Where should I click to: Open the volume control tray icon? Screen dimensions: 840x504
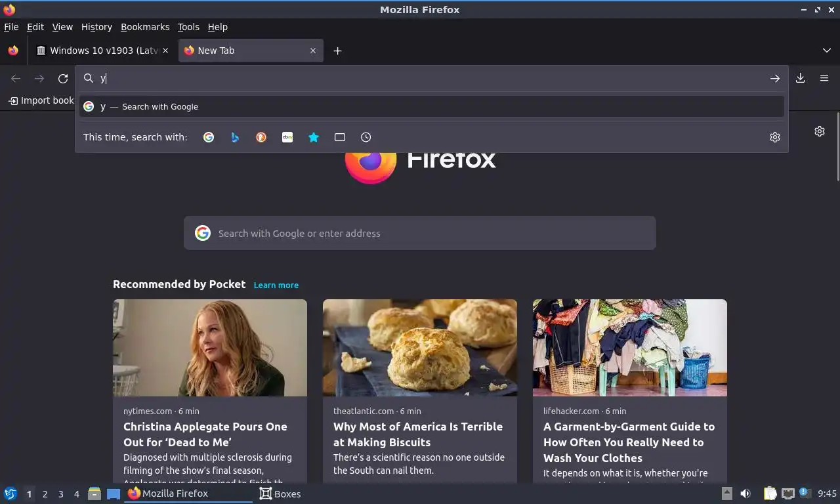(745, 493)
